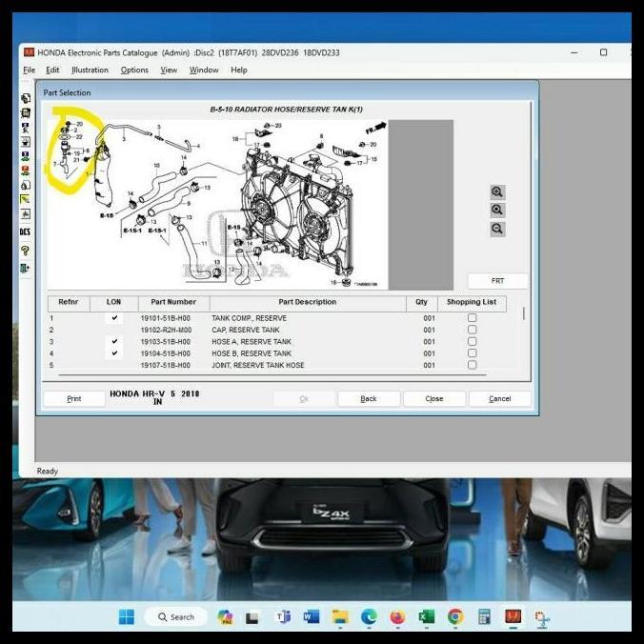The width and height of the screenshot is (644, 644).
Task: Open Microsoft Edge from the taskbar
Action: pyautogui.click(x=369, y=616)
